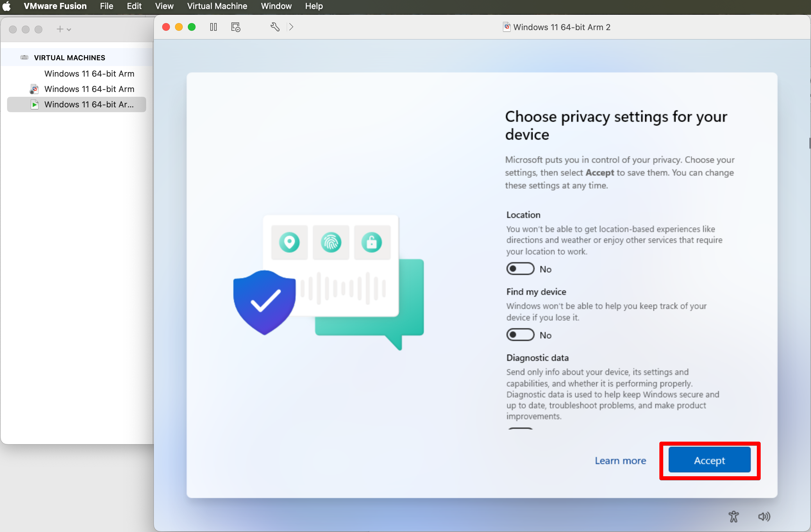
Task: Select the running Windows 11 64-bit Ar... entry
Action: (x=88, y=104)
